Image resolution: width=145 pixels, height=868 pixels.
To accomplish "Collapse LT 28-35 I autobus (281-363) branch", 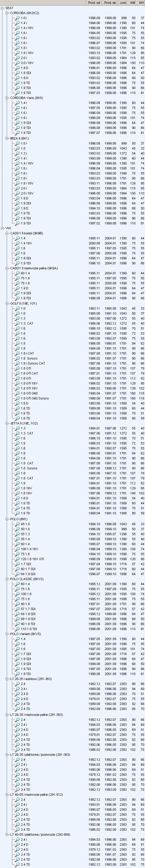I will (x=7, y=678).
